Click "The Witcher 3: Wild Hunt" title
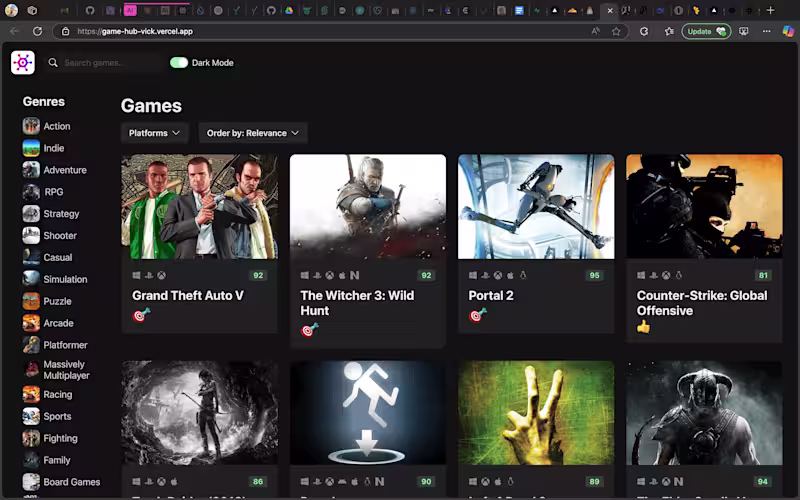Image resolution: width=800 pixels, height=500 pixels. [x=357, y=303]
